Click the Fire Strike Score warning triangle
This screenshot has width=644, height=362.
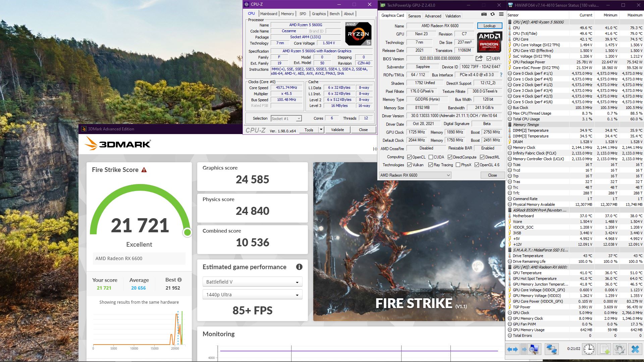(x=144, y=170)
